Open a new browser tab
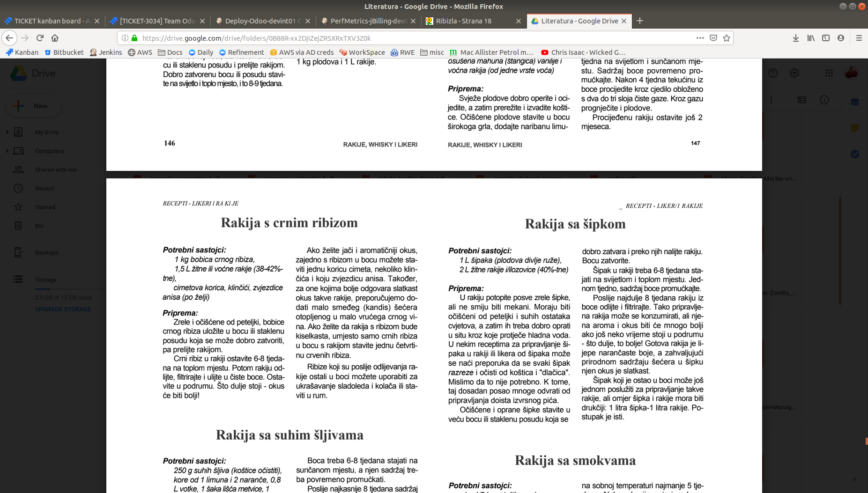Image resolution: width=868 pixels, height=493 pixels. pos(640,21)
